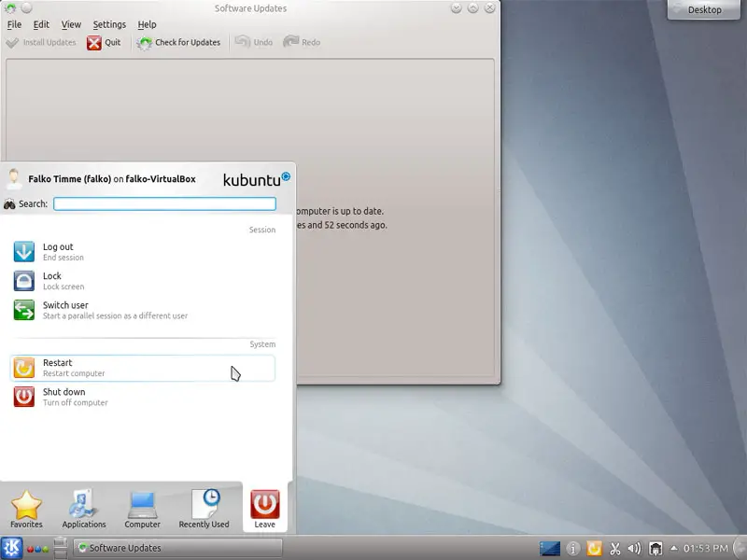This screenshot has height=560, width=747.
Task: Click the Log out session entry
Action: point(143,252)
